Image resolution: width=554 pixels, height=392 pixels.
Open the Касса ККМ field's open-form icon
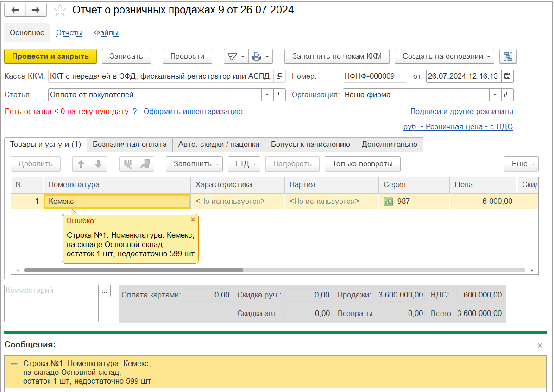click(x=279, y=76)
